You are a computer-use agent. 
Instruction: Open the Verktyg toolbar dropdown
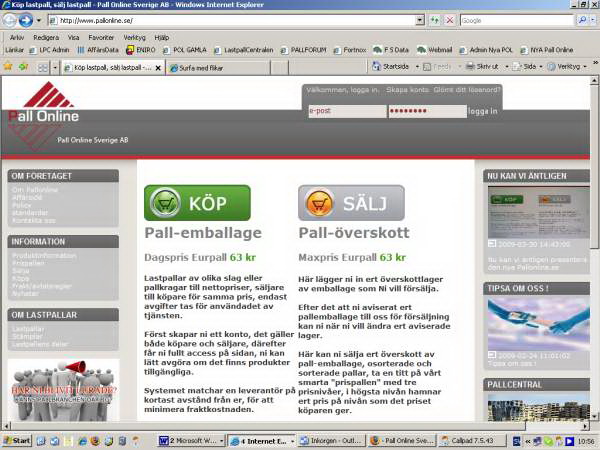(x=567, y=67)
